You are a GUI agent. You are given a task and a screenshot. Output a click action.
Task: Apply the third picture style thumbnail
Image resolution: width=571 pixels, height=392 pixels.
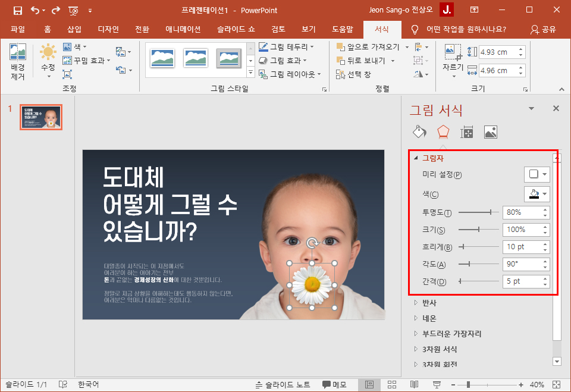tap(228, 58)
